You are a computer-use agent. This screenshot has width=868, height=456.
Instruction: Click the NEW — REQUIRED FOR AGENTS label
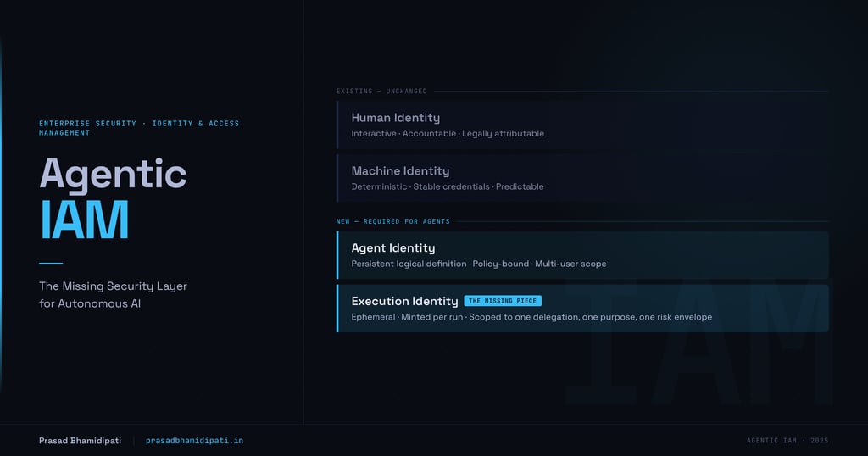tap(393, 221)
